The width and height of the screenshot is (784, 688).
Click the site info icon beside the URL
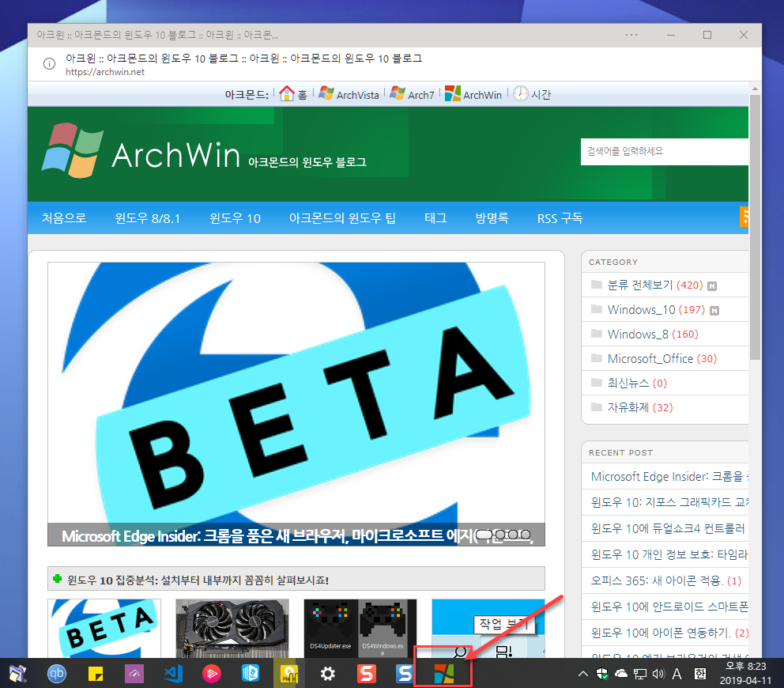coord(49,63)
